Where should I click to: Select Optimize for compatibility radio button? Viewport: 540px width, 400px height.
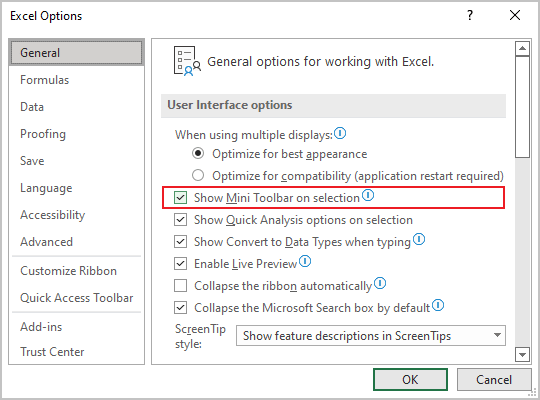tap(198, 176)
